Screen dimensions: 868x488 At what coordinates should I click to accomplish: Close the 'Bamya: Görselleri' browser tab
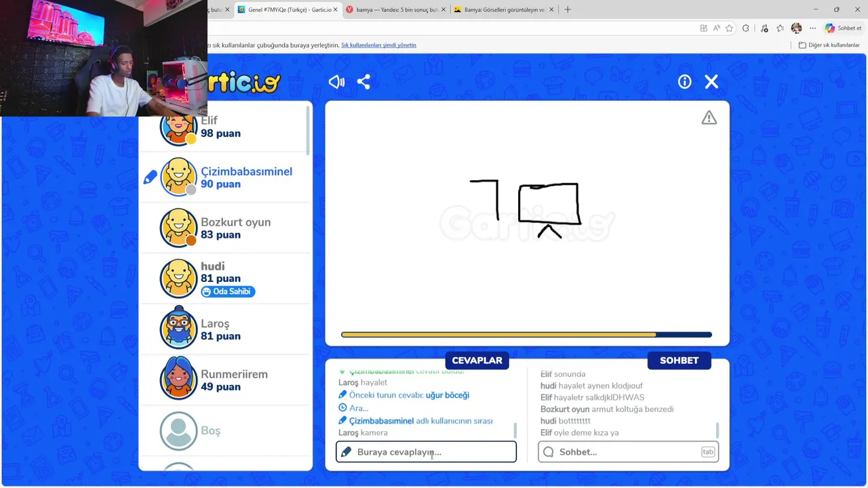[x=551, y=9]
